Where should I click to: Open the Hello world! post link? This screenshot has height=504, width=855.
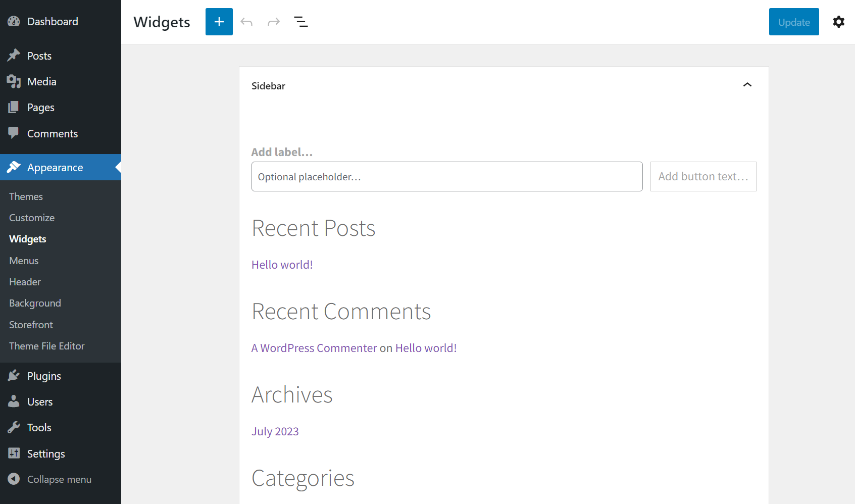(x=282, y=264)
